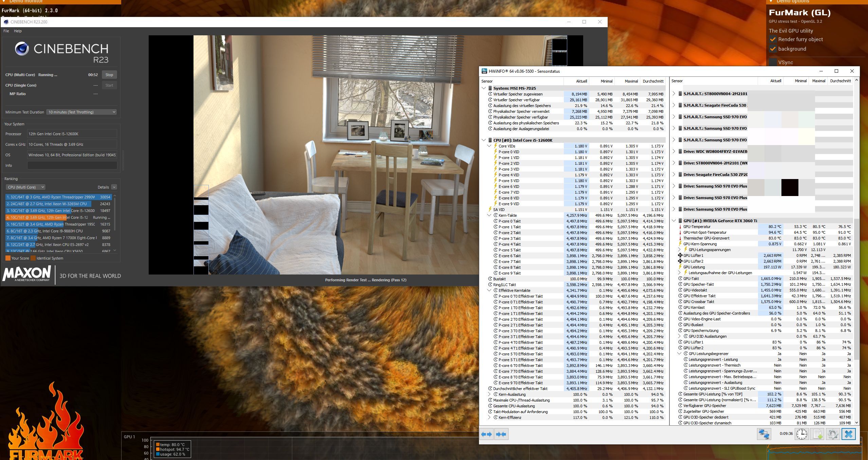Click the HWiNFO collapse columns arrows icon
The image size is (868, 460).
(501, 434)
